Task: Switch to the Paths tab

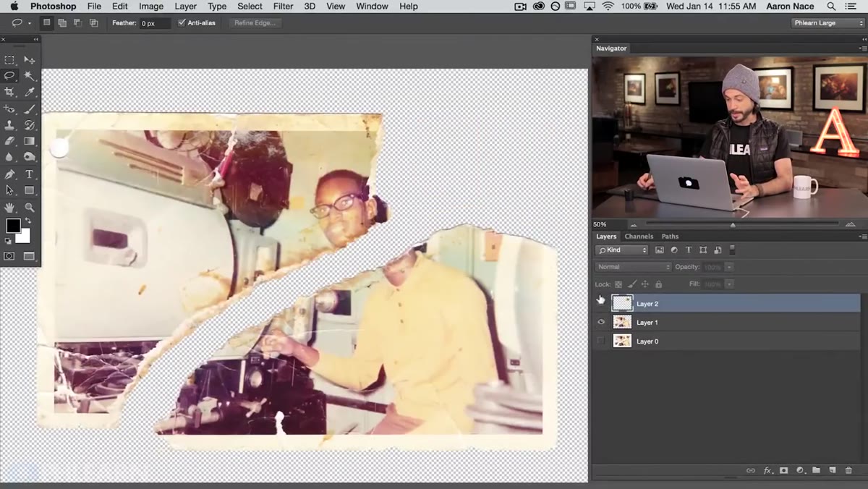Action: [671, 237]
